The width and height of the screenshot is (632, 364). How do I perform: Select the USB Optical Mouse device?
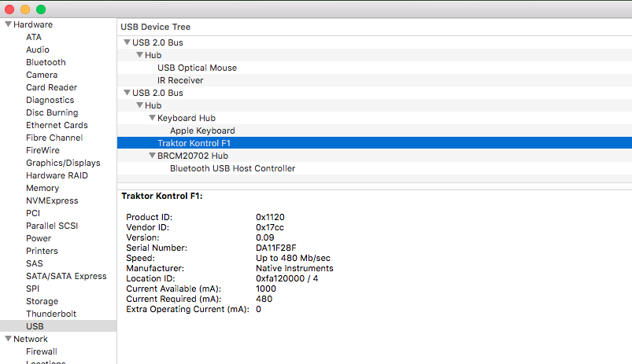[197, 68]
